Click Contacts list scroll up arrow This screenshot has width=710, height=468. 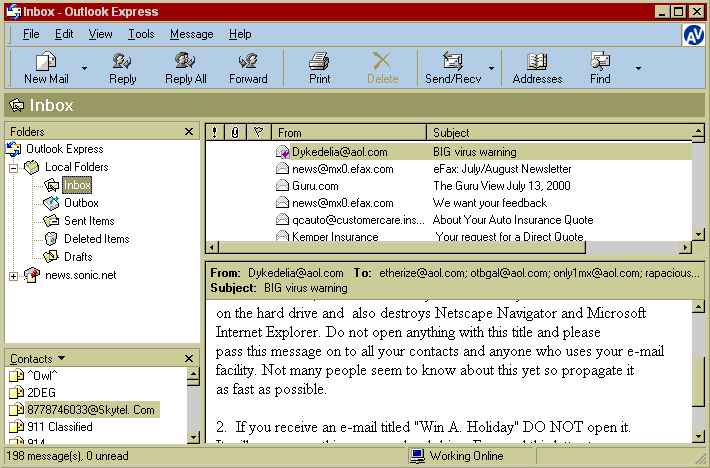(193, 374)
